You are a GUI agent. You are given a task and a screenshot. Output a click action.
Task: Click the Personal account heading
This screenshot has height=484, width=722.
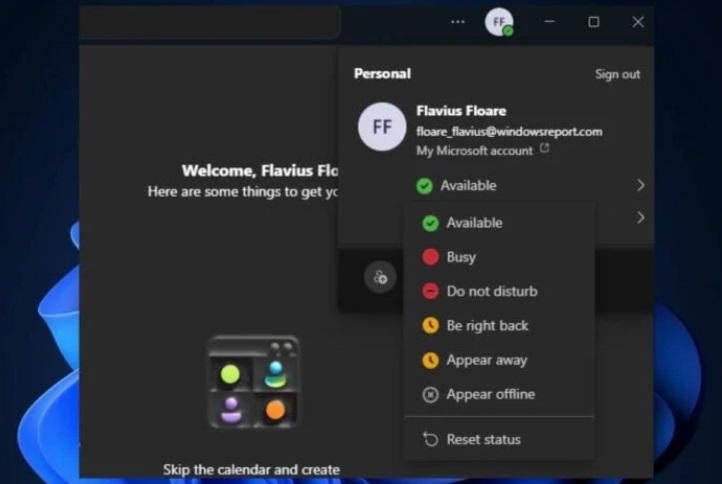coord(382,74)
